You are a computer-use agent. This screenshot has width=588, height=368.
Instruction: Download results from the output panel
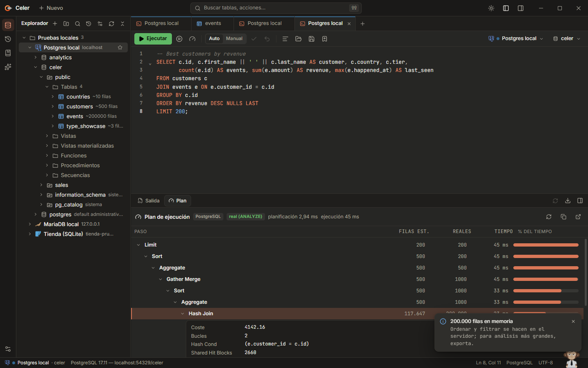(x=568, y=201)
